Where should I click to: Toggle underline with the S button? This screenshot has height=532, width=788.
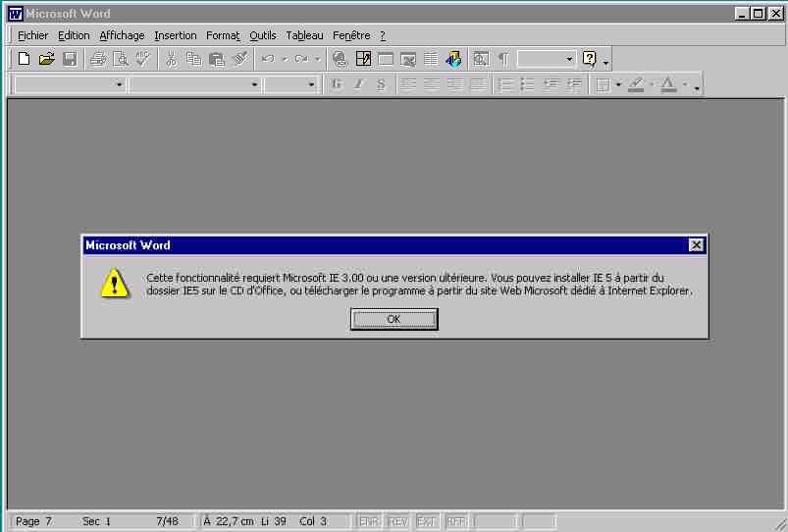(x=381, y=84)
